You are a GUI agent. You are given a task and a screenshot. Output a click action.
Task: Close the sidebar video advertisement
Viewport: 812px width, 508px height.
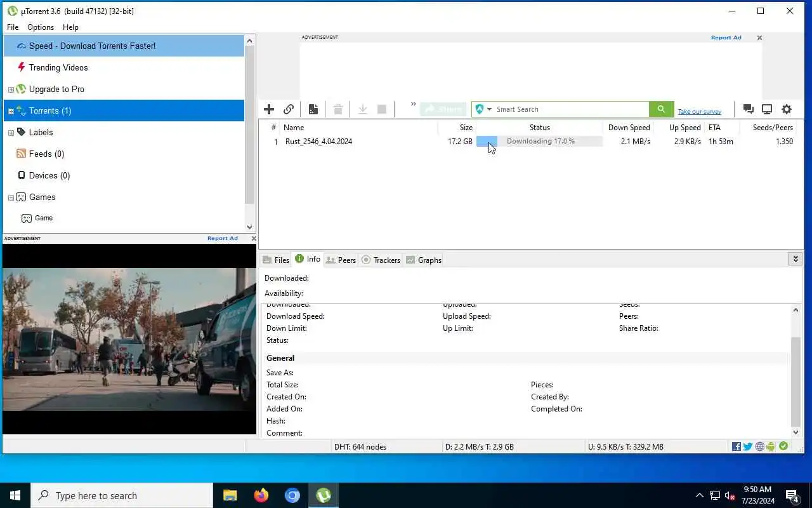tap(253, 239)
